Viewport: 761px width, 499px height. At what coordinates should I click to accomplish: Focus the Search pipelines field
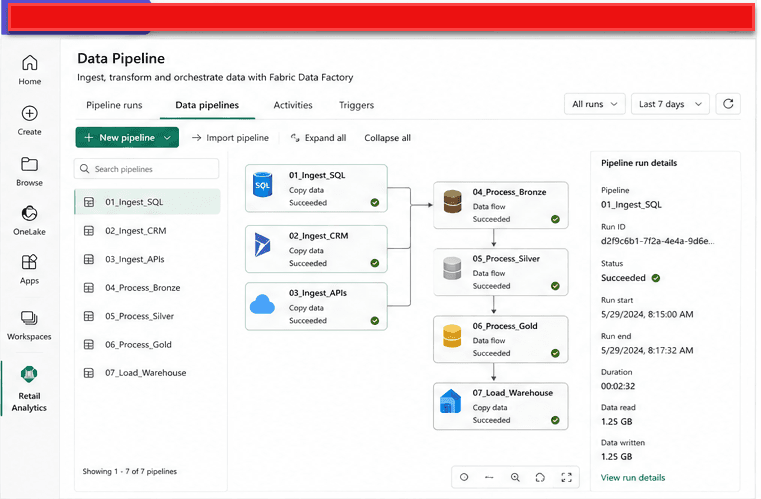147,169
